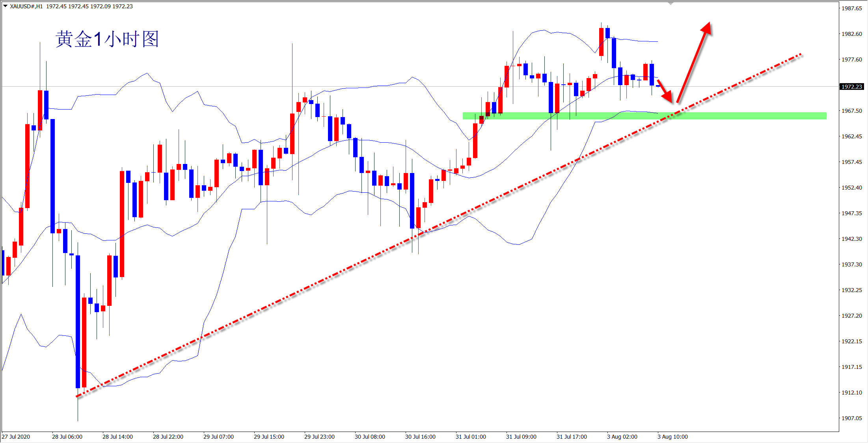Click the 1977.60 price axis label
Viewport: 868px width, 443px height.
click(852, 60)
